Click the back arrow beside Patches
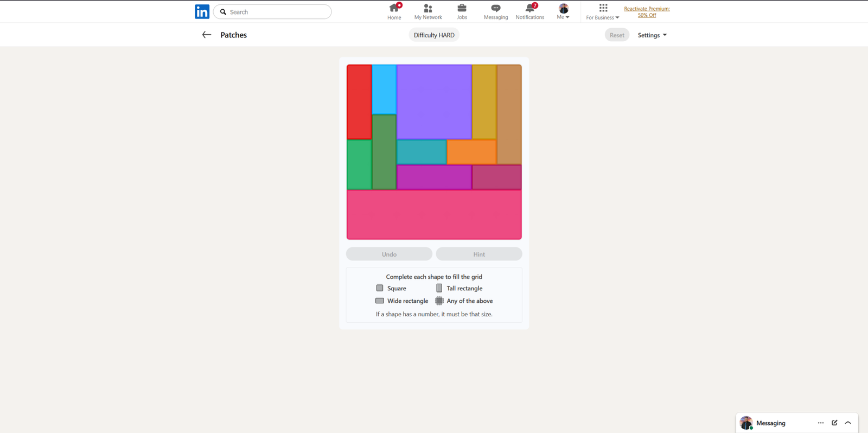The image size is (868, 433). (206, 35)
